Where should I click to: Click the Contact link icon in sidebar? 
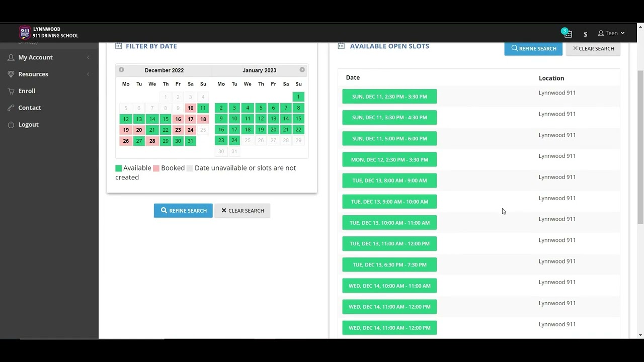click(x=11, y=108)
